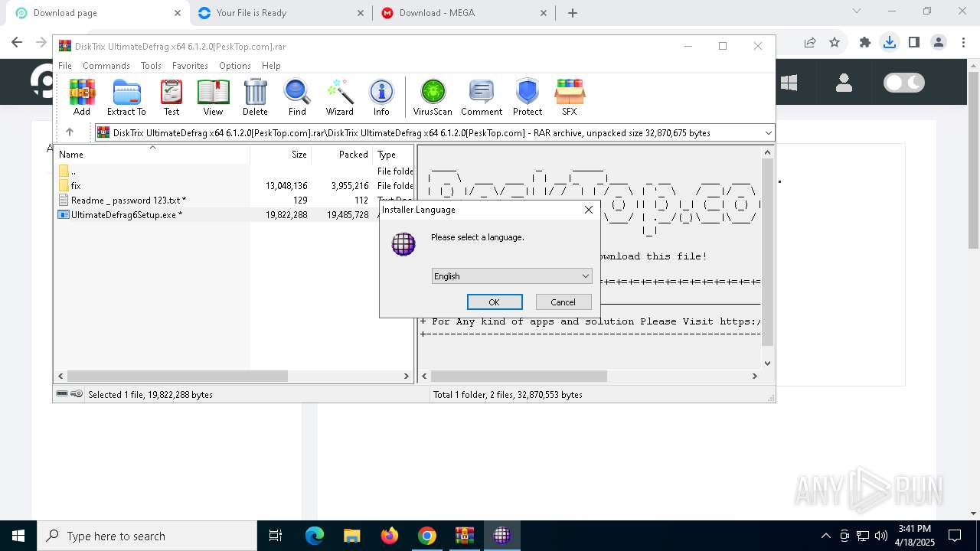The image size is (980, 551).
Task: Click the page share icon in Chrome
Action: [x=810, y=43]
